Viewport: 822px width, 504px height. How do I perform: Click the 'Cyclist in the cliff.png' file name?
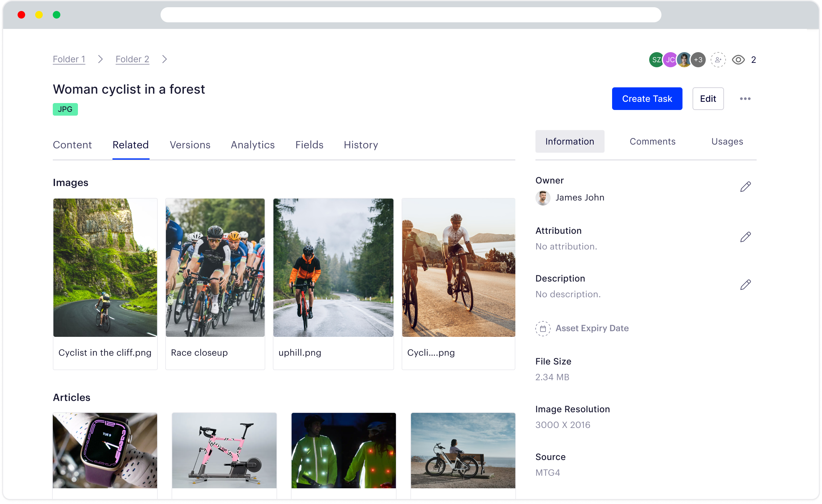[x=105, y=353]
